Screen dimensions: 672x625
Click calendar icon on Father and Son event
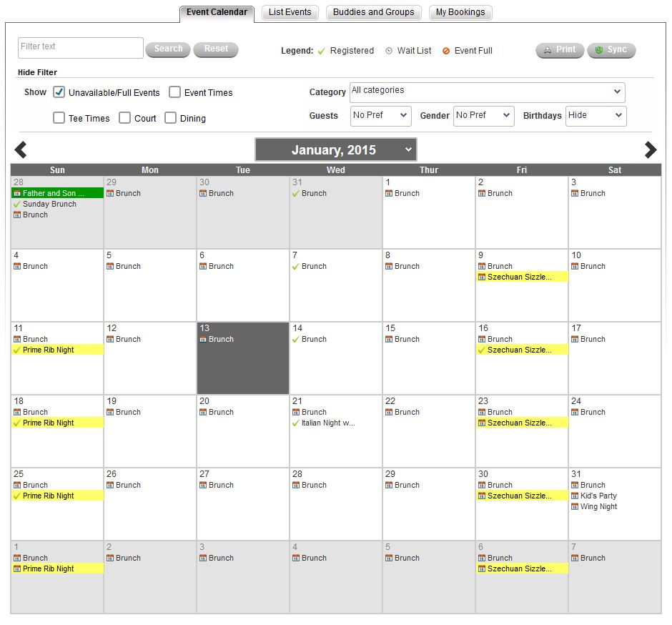(x=17, y=194)
